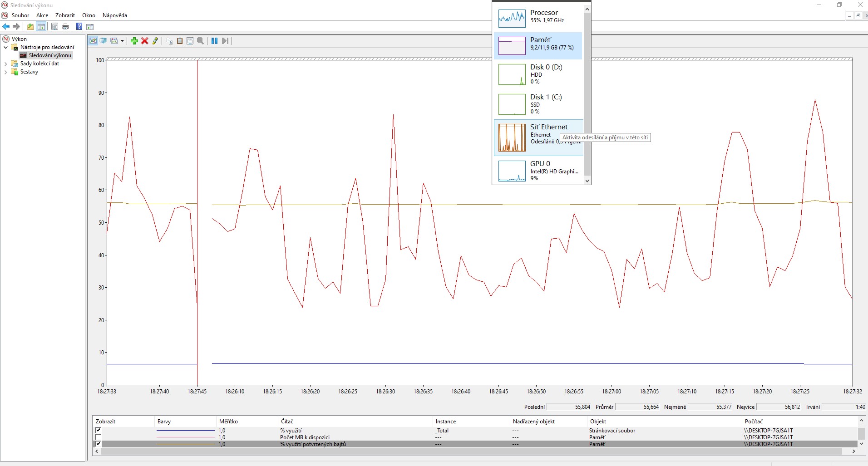Image resolution: width=868 pixels, height=466 pixels.
Task: Expand the 'Sady kolekcí dat' tree node
Action: coord(6,64)
